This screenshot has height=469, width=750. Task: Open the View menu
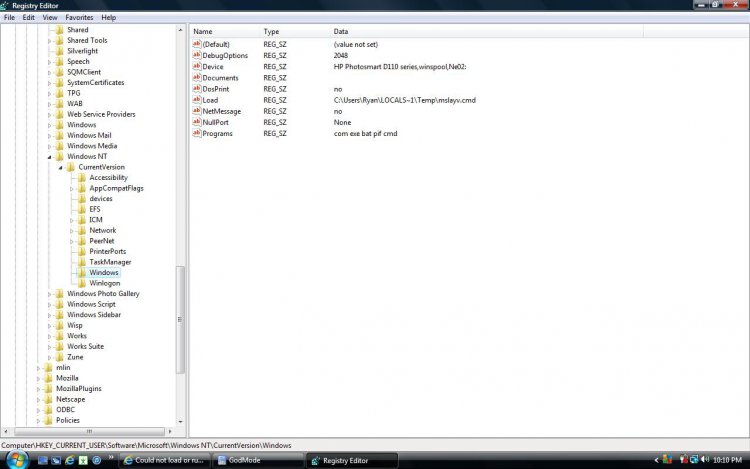coord(50,17)
